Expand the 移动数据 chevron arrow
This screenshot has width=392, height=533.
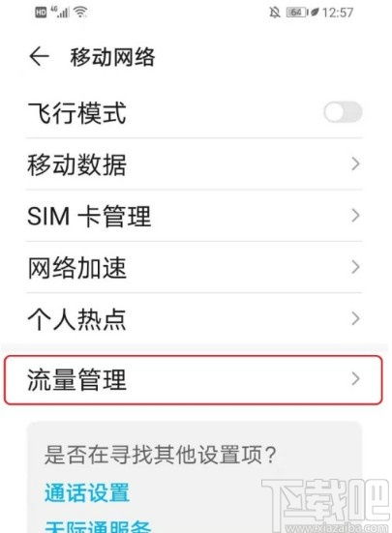coord(355,163)
